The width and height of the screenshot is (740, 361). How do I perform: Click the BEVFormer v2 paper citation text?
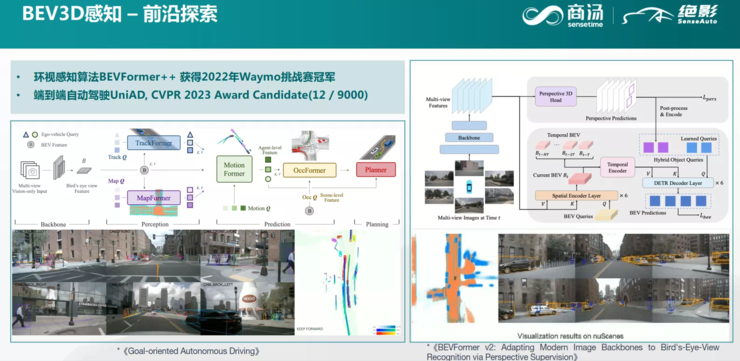pyautogui.click(x=573, y=352)
